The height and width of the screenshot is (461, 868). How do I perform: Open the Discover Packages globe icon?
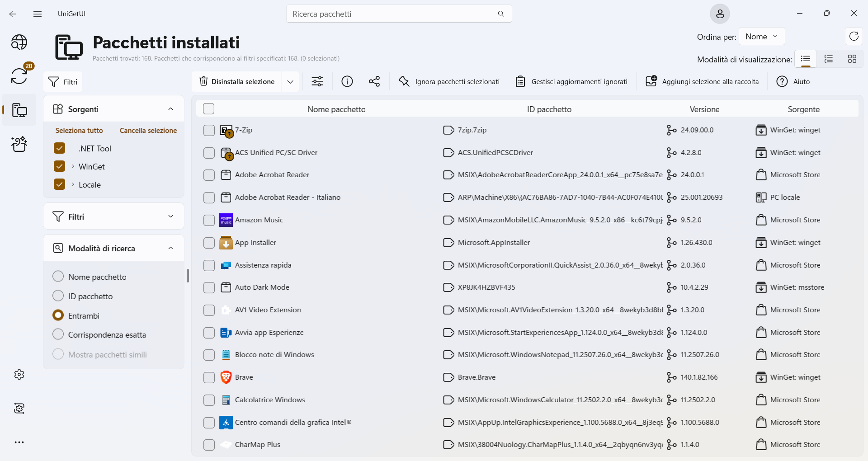(x=19, y=42)
